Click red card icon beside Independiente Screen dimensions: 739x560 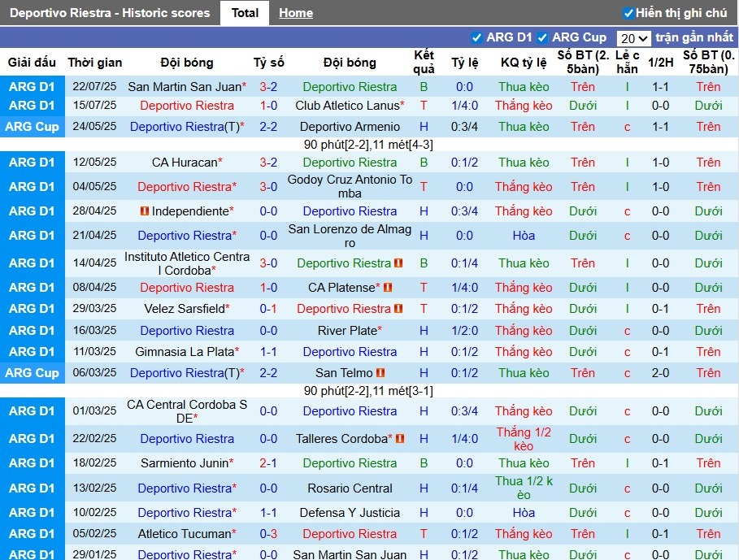pyautogui.click(x=145, y=211)
